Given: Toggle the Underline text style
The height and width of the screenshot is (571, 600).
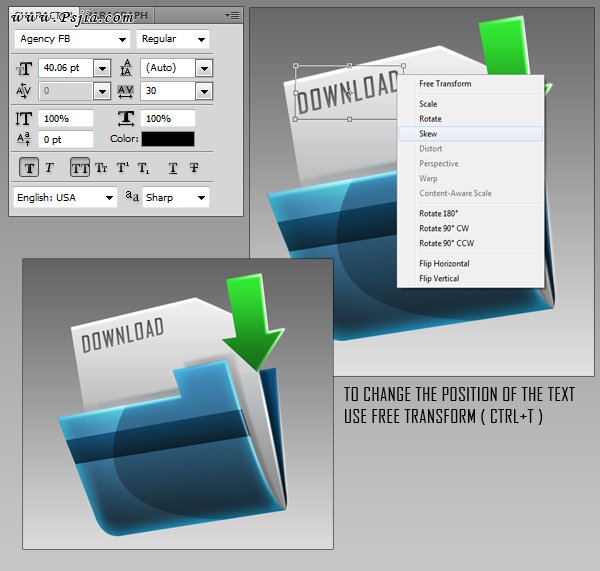Looking at the screenshot, I should click(173, 168).
